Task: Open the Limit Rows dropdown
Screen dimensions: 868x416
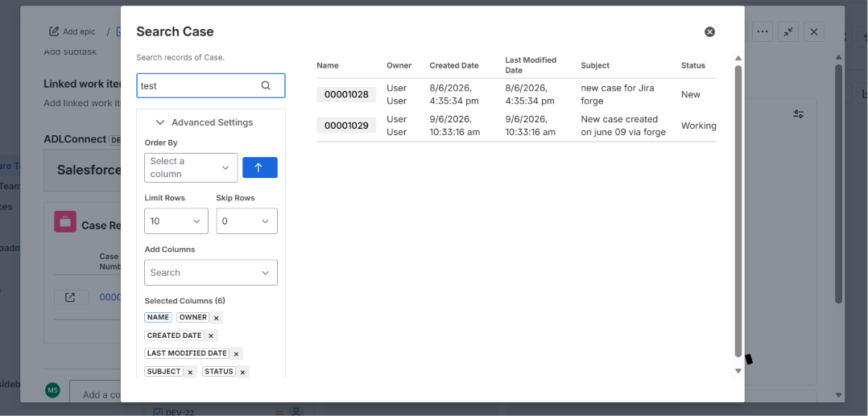Action: pos(176,220)
